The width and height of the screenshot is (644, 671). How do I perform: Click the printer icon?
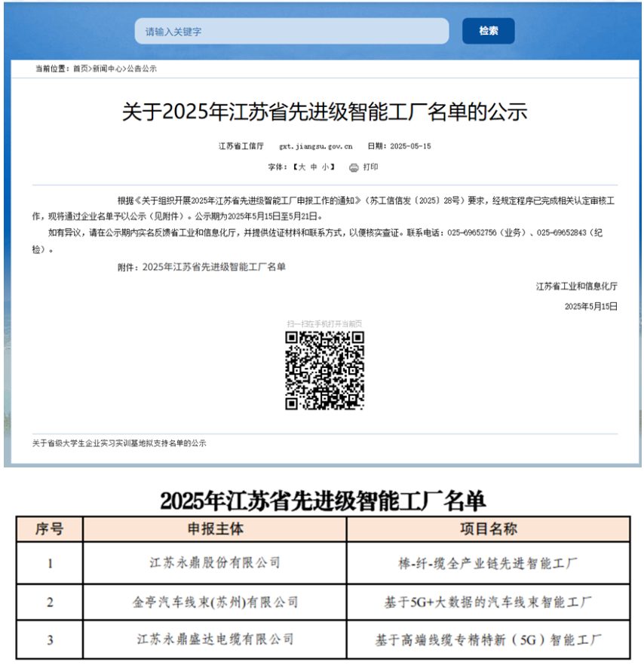354,167
